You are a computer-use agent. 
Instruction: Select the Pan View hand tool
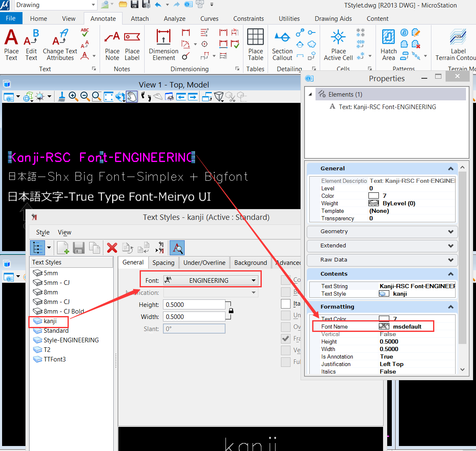click(x=132, y=97)
